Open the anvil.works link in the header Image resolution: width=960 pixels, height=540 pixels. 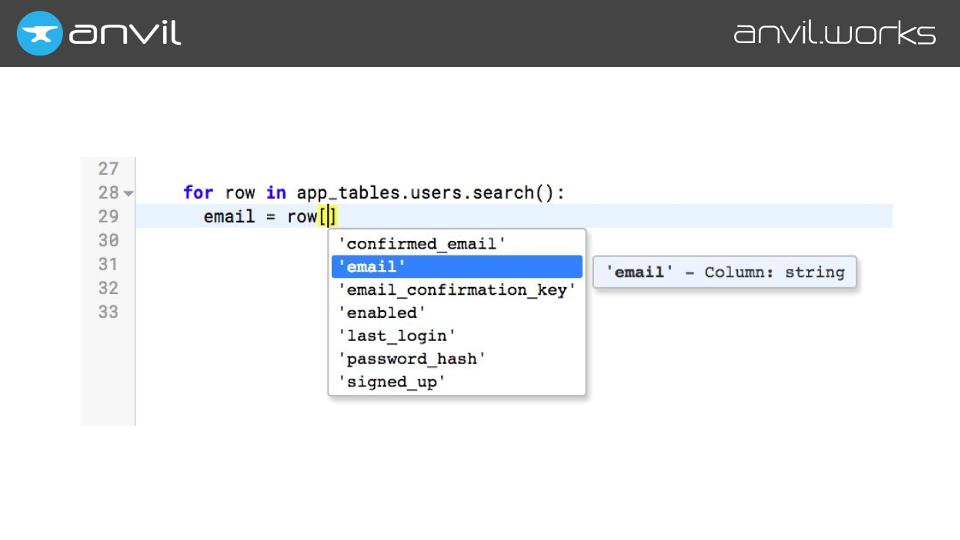point(834,33)
